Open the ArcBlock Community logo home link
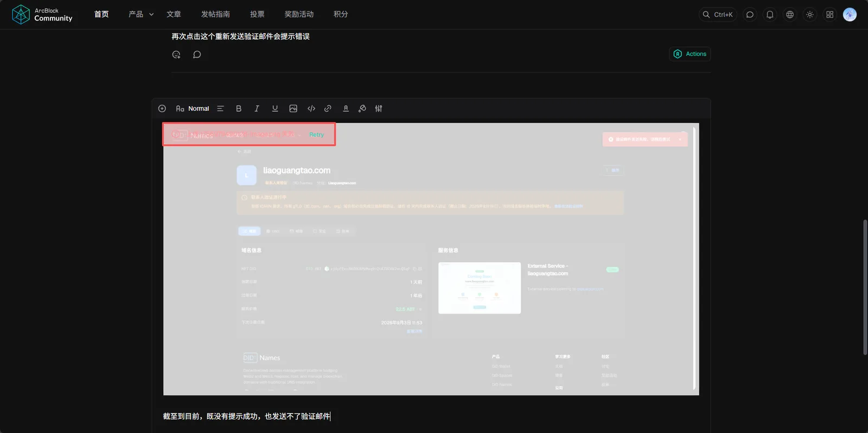The height and width of the screenshot is (433, 868). [x=42, y=15]
